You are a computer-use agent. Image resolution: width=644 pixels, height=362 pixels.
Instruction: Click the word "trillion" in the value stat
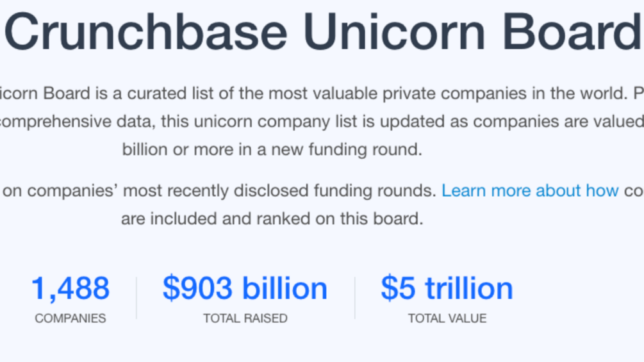(469, 288)
